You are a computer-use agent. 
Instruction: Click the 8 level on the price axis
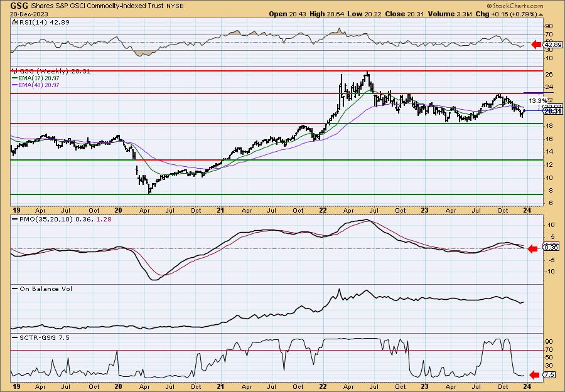click(x=551, y=191)
